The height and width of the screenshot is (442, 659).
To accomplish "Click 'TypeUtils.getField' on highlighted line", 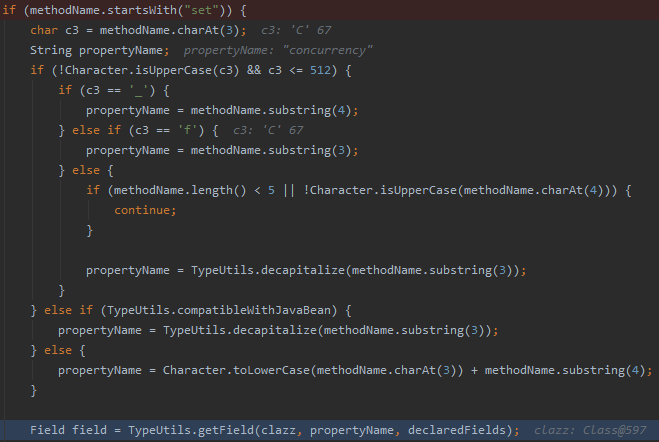I will point(191,430).
